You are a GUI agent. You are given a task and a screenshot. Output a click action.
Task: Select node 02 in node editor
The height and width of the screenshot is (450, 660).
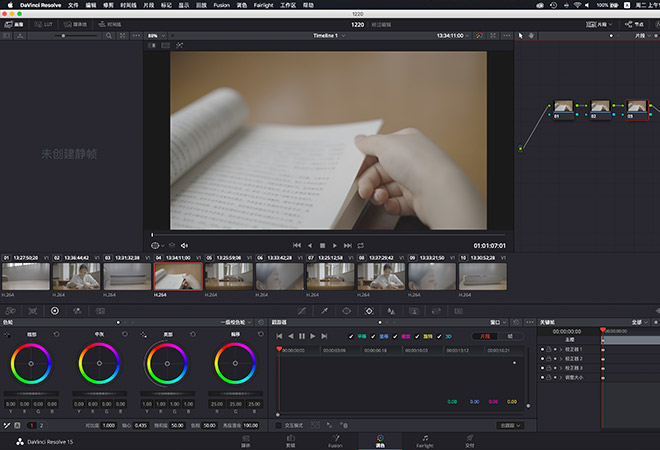[599, 106]
